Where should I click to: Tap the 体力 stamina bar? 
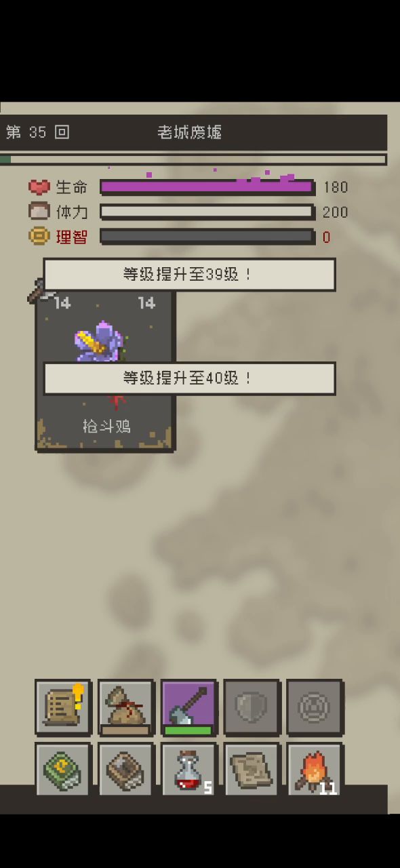coord(207,212)
